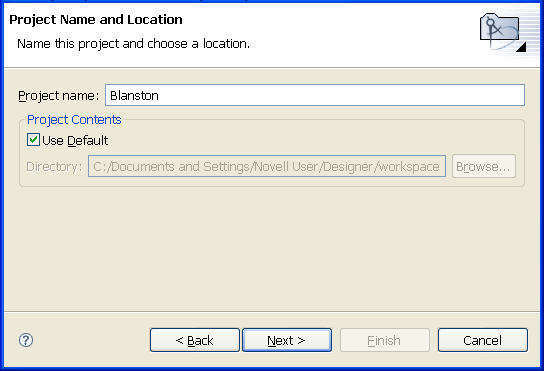Click the 'Project Name and Location' heading
The width and height of the screenshot is (544, 371).
tap(96, 19)
